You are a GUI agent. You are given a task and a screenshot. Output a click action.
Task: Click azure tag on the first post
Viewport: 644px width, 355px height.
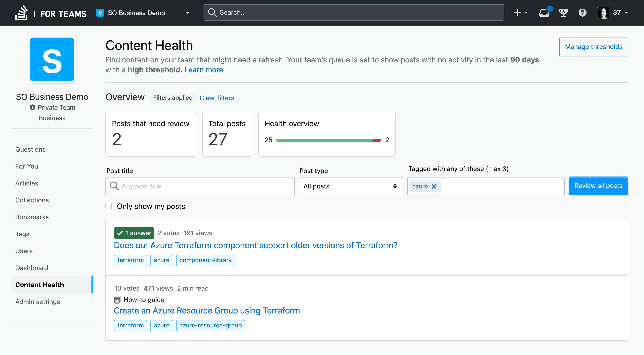point(162,260)
